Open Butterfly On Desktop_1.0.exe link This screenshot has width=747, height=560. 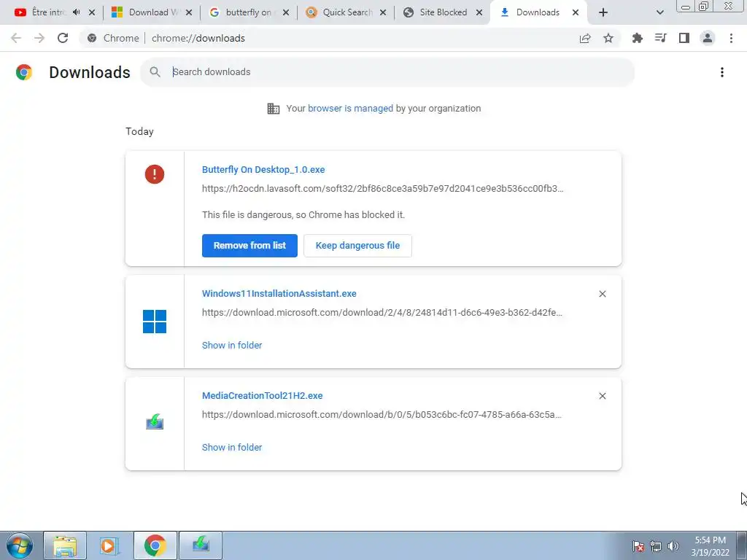click(263, 169)
